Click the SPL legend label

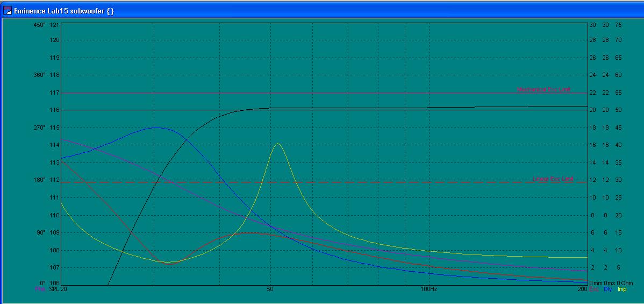54,289
